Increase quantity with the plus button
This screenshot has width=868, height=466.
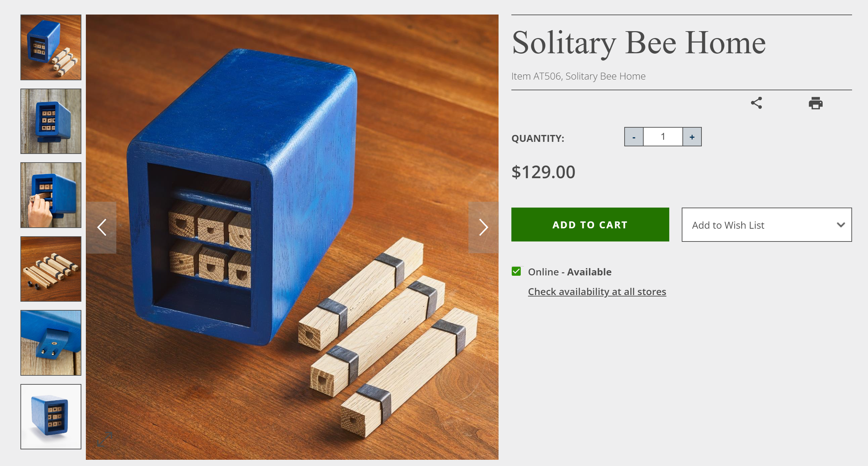point(692,137)
